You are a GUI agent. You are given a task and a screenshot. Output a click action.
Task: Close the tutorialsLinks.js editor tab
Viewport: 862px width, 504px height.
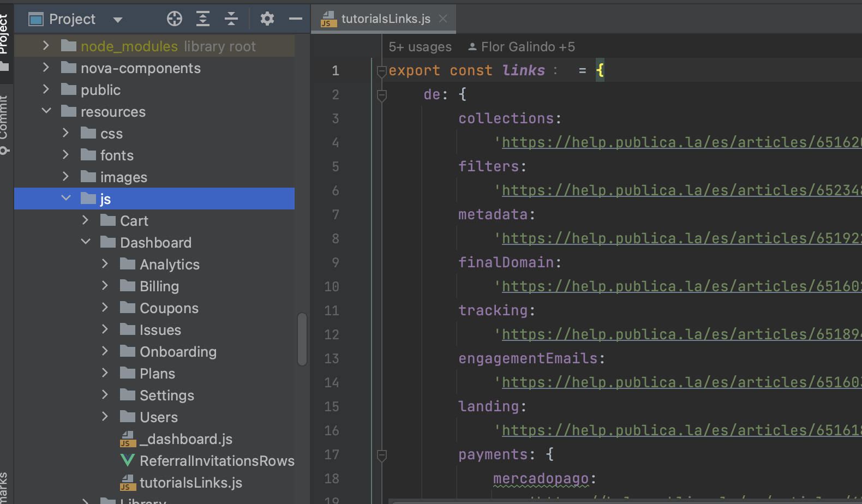coord(443,19)
